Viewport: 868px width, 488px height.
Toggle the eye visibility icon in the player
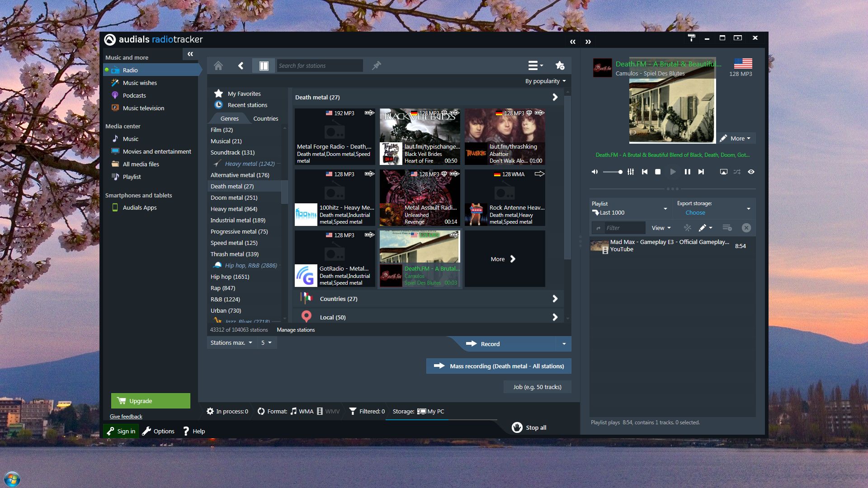[751, 172]
